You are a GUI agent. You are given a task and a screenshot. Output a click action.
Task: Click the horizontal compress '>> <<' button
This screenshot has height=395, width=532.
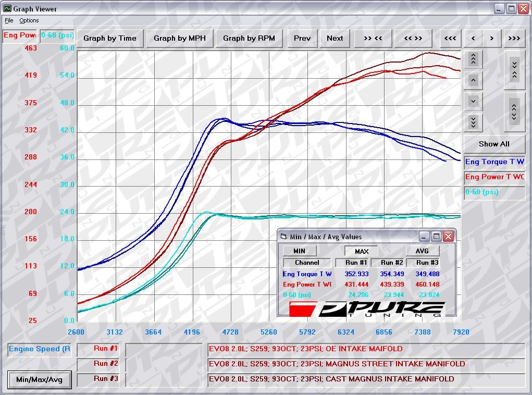coord(373,38)
